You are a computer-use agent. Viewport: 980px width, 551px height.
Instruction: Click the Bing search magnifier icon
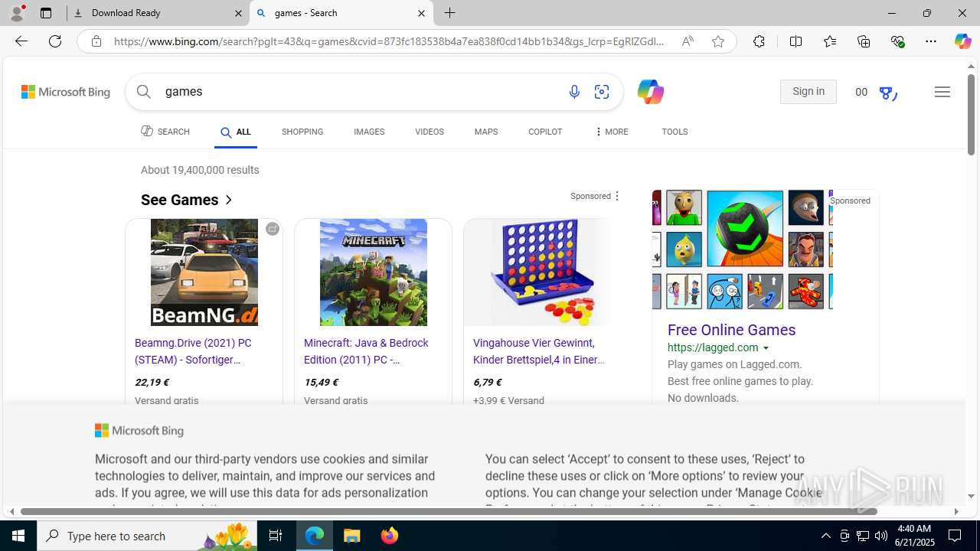pyautogui.click(x=144, y=92)
